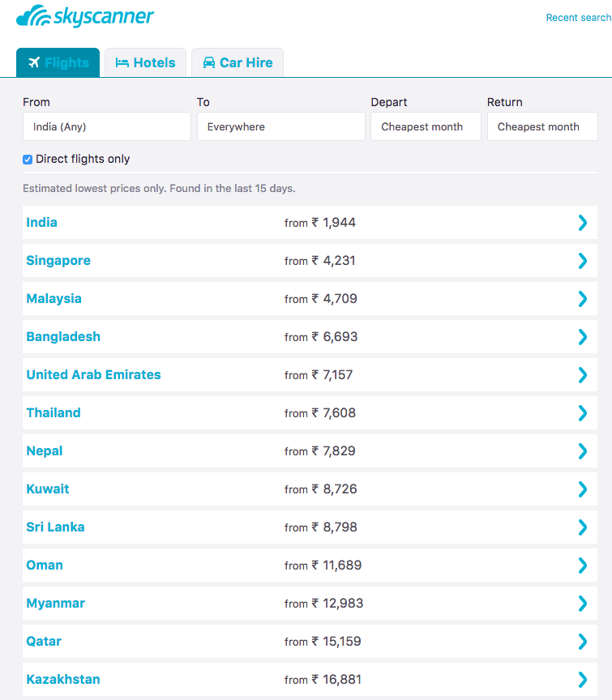This screenshot has height=700, width=612.
Task: Switch to the Car Hire tab
Action: [x=238, y=62]
